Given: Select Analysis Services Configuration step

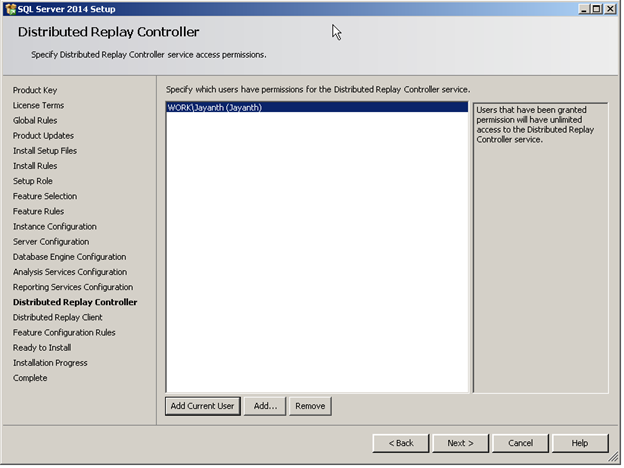Looking at the screenshot, I should [70, 272].
